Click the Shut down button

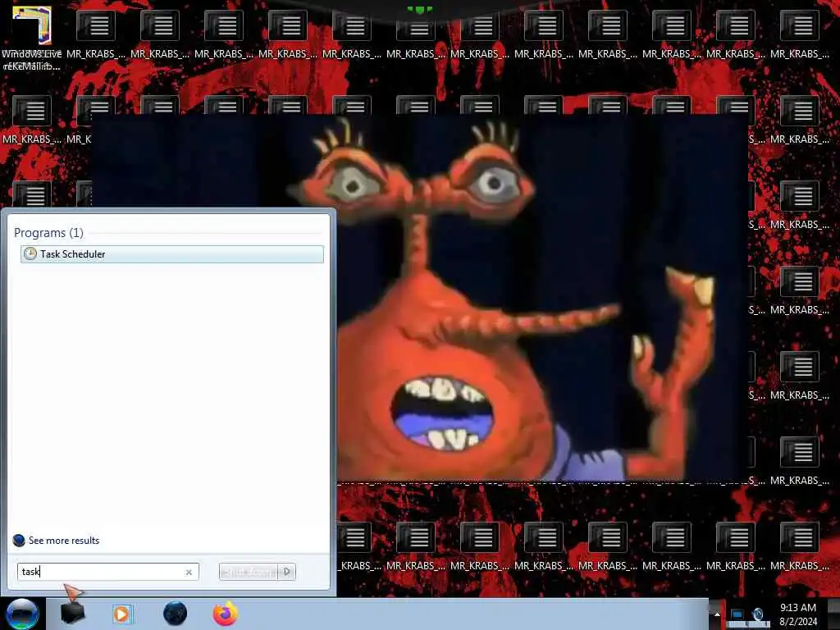249,572
